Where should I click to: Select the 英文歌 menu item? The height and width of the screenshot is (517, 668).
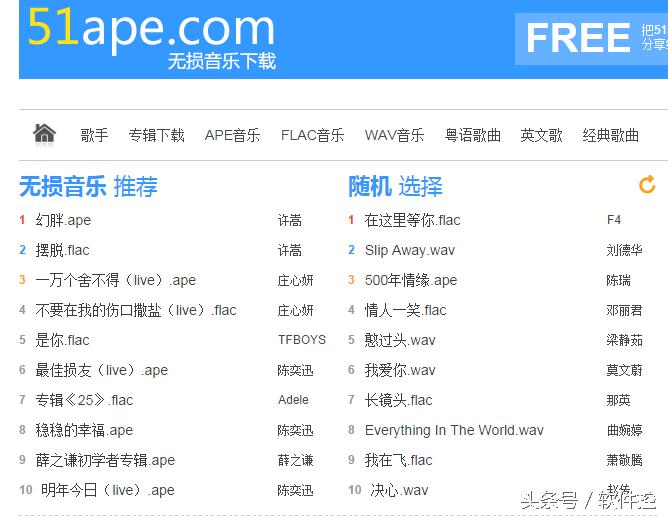click(541, 135)
